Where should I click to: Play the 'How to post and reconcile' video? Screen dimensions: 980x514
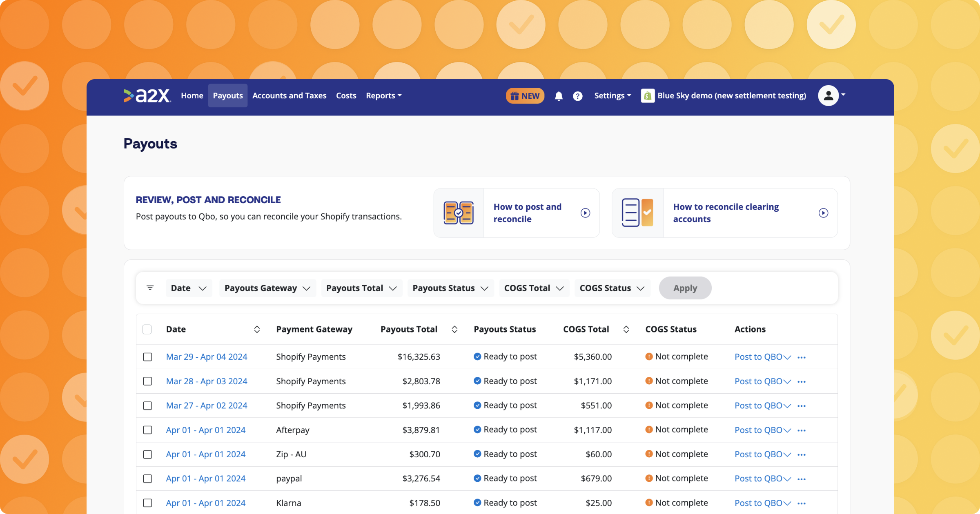coord(585,213)
